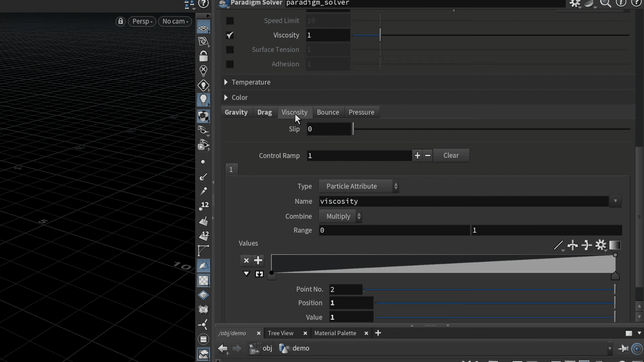Select the Material Palette pane tab
The width and height of the screenshot is (644, 362).
[335, 333]
